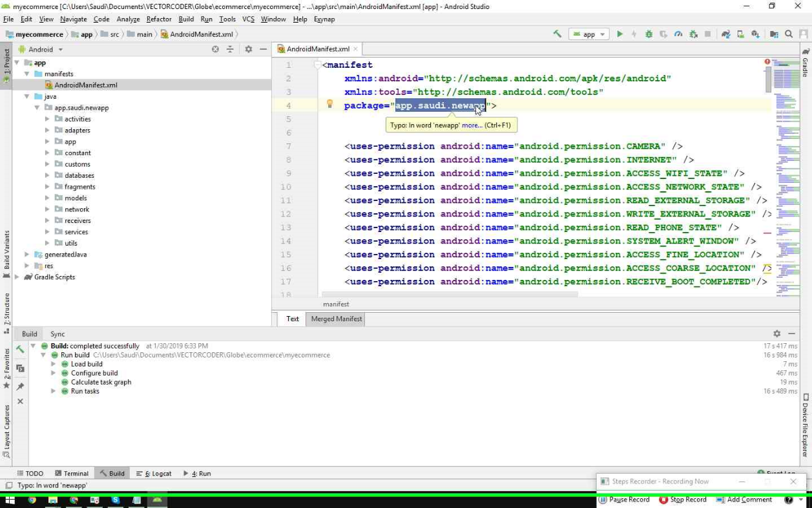
Task: Open the Build Variants side panel
Action: point(6,255)
